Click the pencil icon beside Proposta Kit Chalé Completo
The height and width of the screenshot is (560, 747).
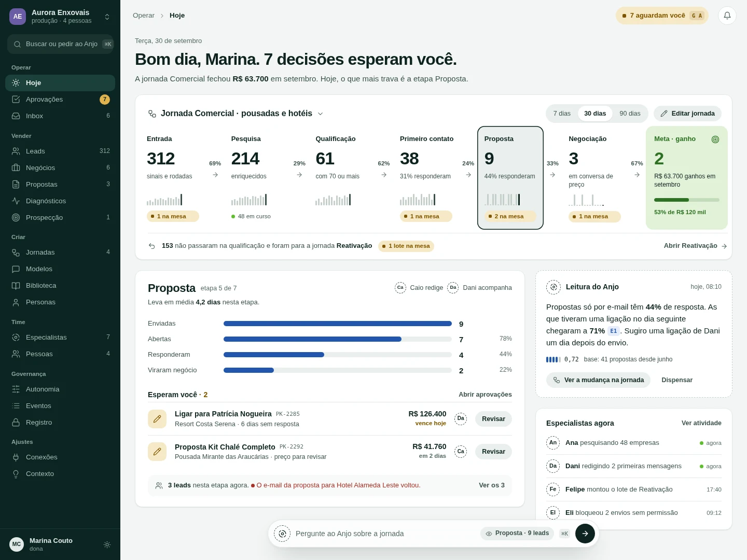pos(157,452)
